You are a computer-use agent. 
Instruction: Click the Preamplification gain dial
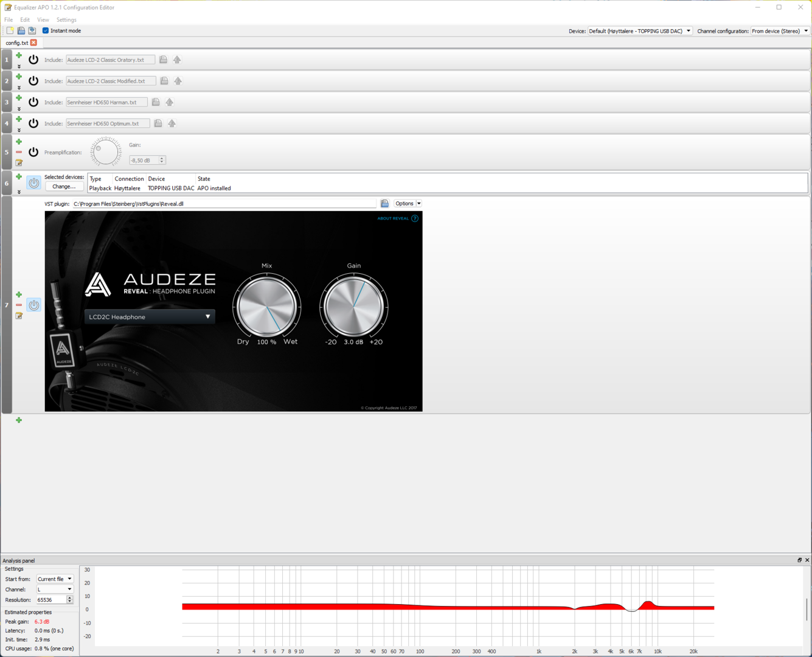[106, 152]
